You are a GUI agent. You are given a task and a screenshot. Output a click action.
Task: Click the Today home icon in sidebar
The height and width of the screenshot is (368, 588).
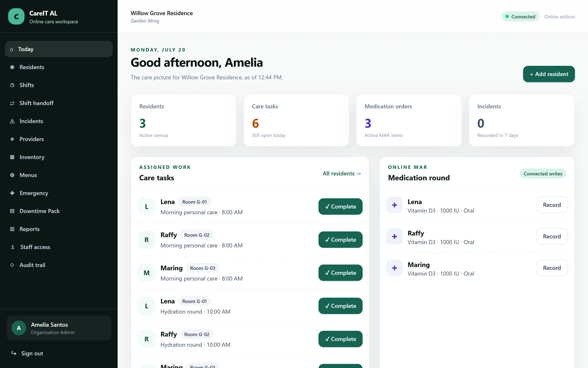pos(12,49)
